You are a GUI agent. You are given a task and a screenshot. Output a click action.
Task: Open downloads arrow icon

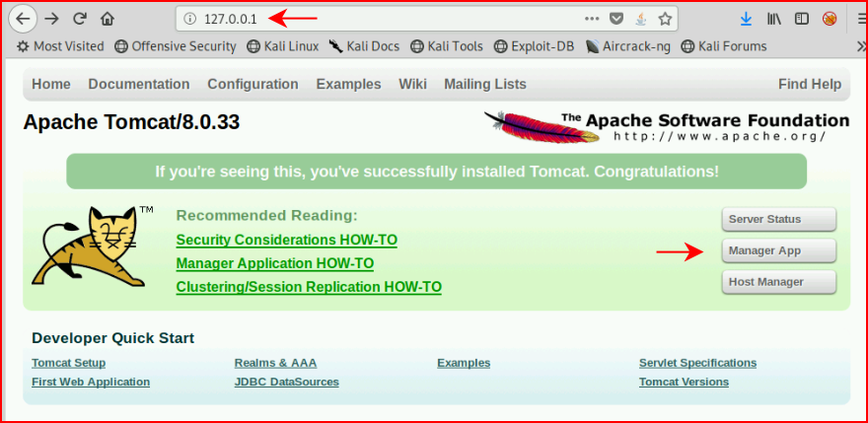click(746, 19)
